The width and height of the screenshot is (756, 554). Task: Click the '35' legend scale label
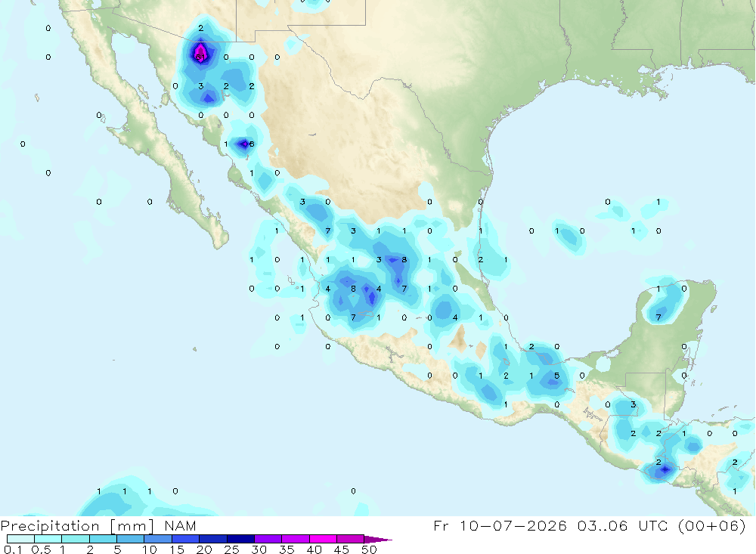(x=287, y=549)
